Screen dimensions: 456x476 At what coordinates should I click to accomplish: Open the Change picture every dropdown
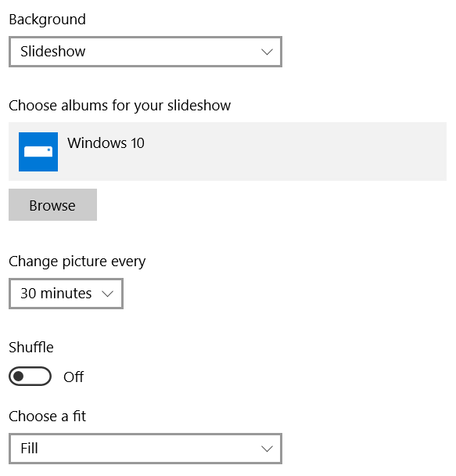pos(66,294)
